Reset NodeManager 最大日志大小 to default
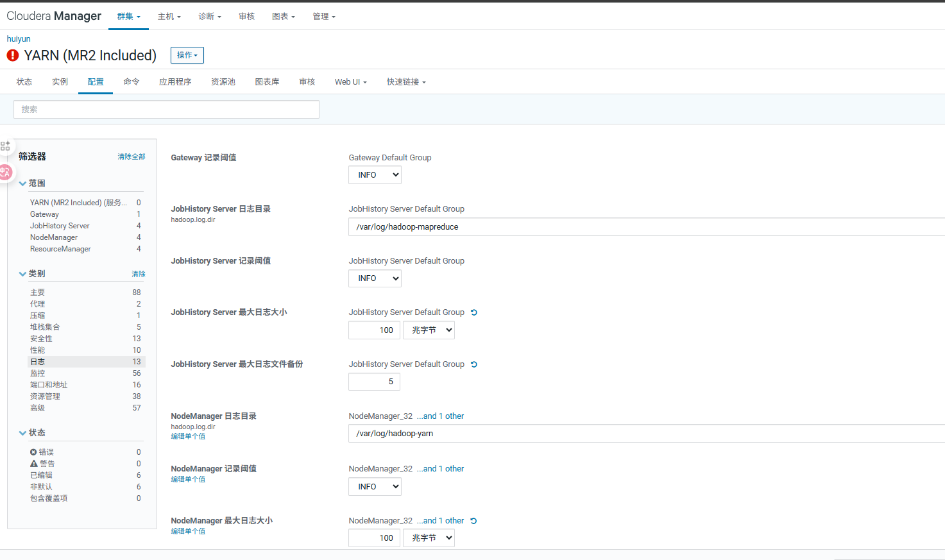945x560 pixels. [x=473, y=521]
